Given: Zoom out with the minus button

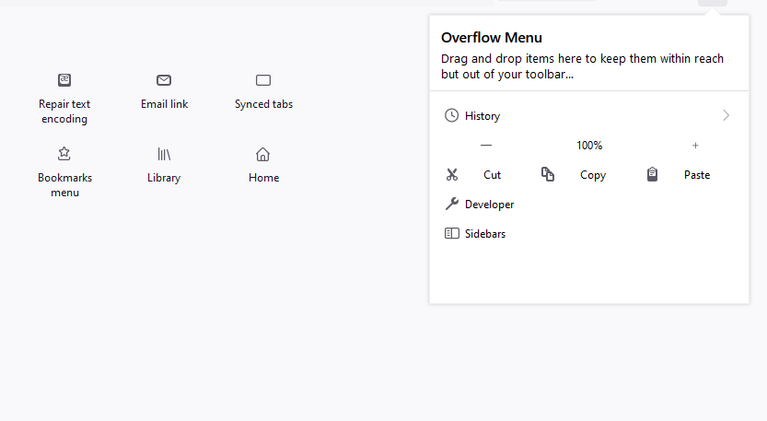Looking at the screenshot, I should 486,145.
